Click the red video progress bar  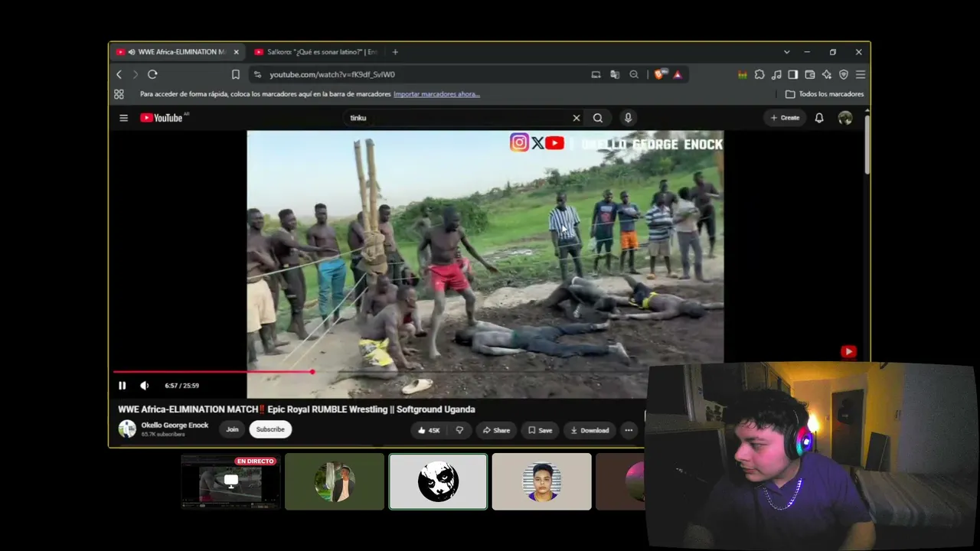213,372
